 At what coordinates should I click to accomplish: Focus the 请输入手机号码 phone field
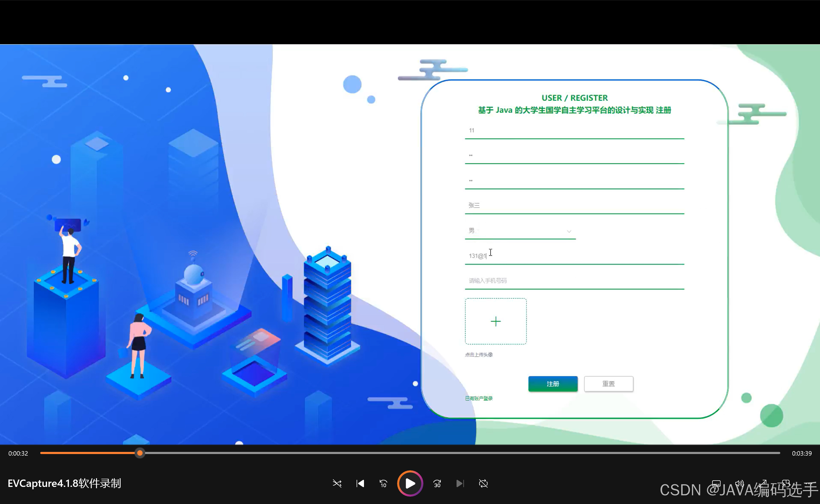574,281
